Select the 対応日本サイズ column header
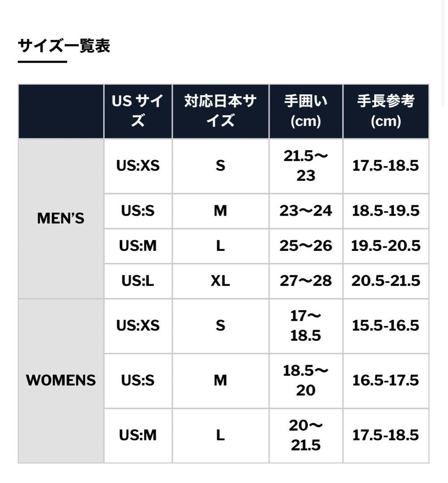Screen dimensions: 448x483 (x=220, y=111)
